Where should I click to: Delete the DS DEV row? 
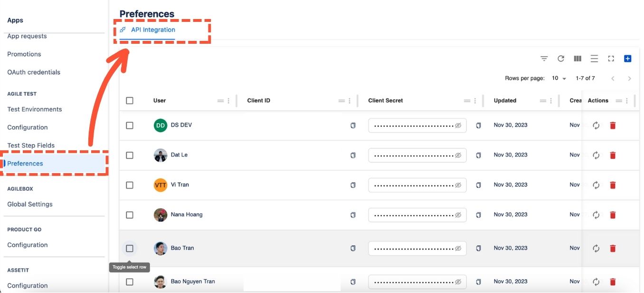point(613,126)
